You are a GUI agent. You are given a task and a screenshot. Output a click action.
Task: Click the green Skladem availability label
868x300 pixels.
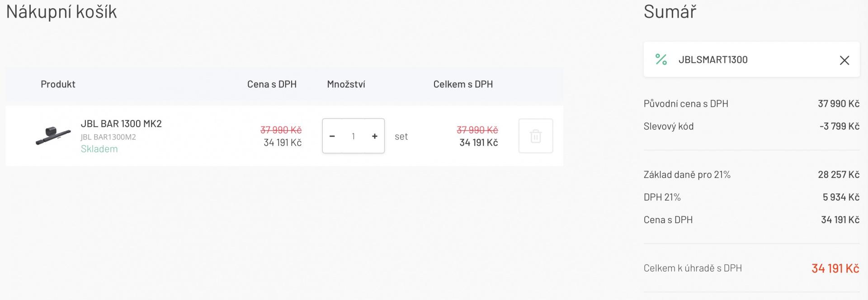click(99, 149)
